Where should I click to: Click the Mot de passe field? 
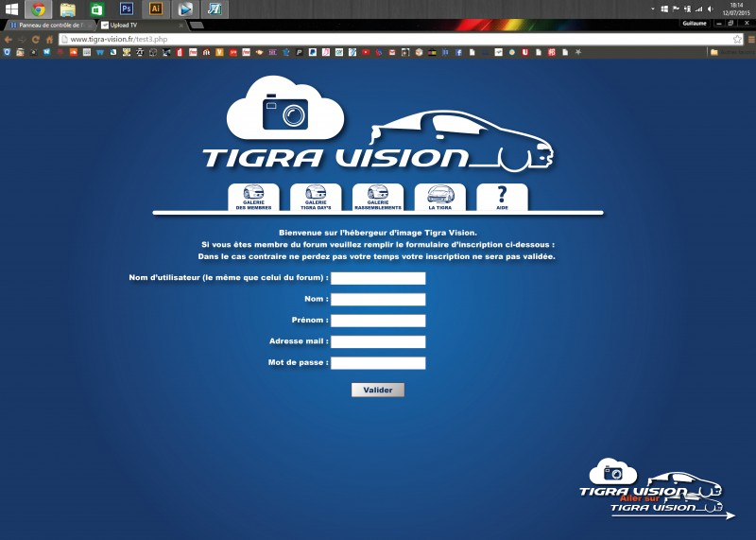pos(378,363)
